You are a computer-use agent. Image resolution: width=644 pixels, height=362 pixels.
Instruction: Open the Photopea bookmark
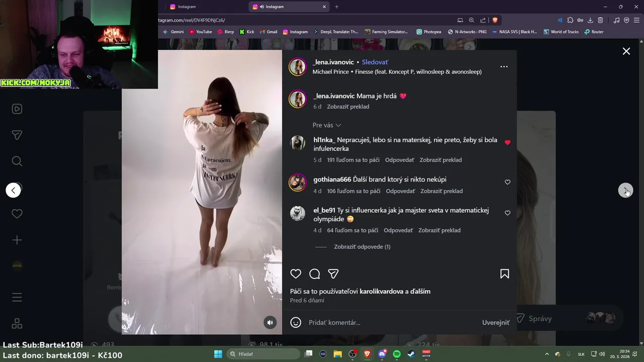pyautogui.click(x=429, y=32)
